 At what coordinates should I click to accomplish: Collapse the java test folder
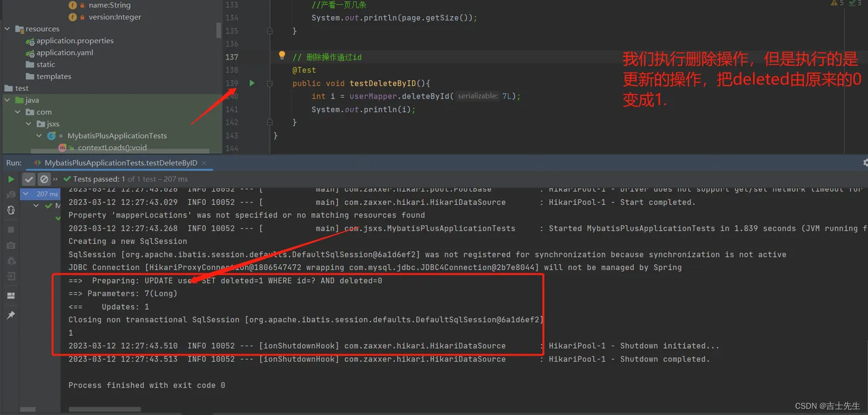point(7,100)
